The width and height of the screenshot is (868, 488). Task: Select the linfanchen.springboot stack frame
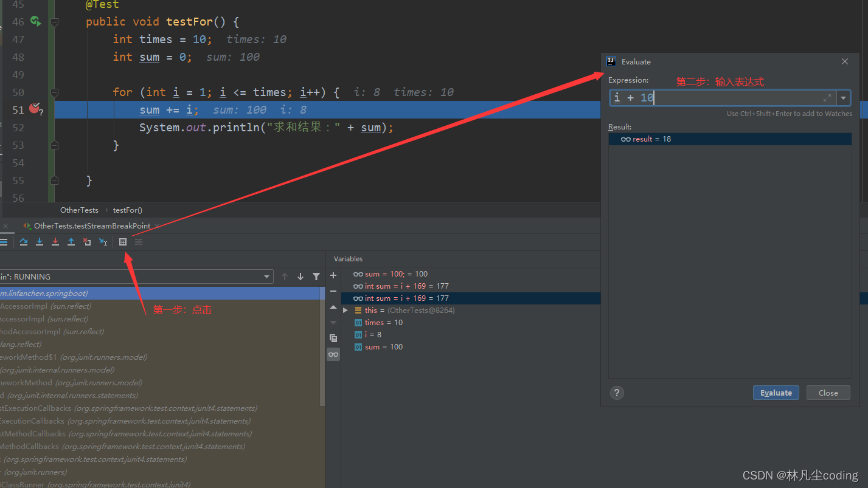tap(160, 294)
